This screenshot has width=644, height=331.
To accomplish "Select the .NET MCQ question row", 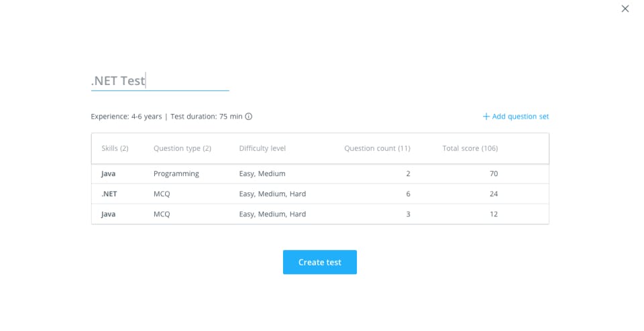I will pos(319,194).
